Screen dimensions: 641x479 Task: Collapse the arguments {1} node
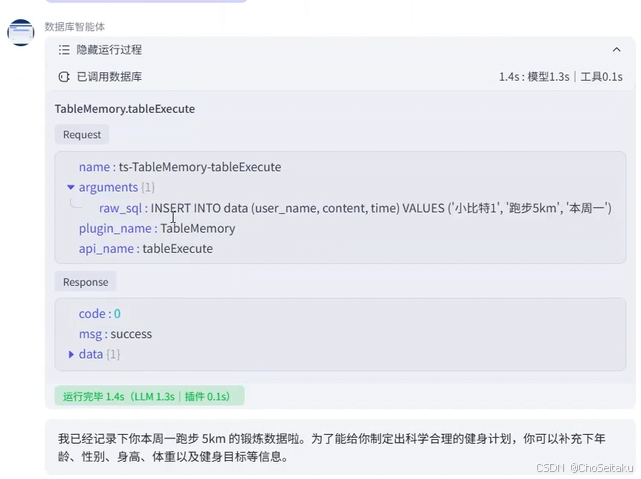(71, 187)
